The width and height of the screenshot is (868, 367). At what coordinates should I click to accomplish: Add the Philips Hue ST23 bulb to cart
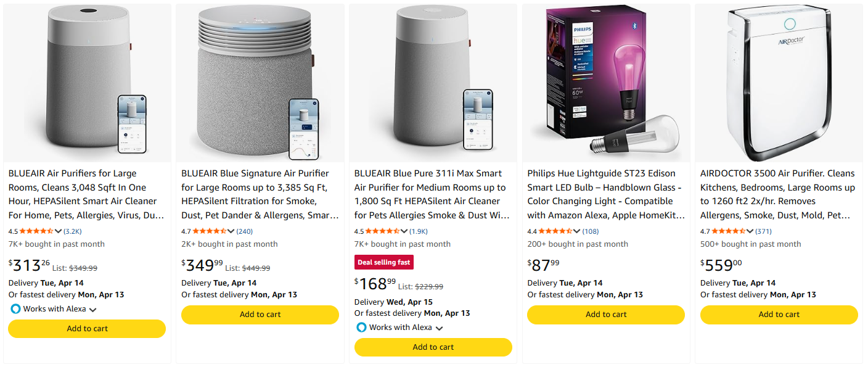(x=605, y=315)
